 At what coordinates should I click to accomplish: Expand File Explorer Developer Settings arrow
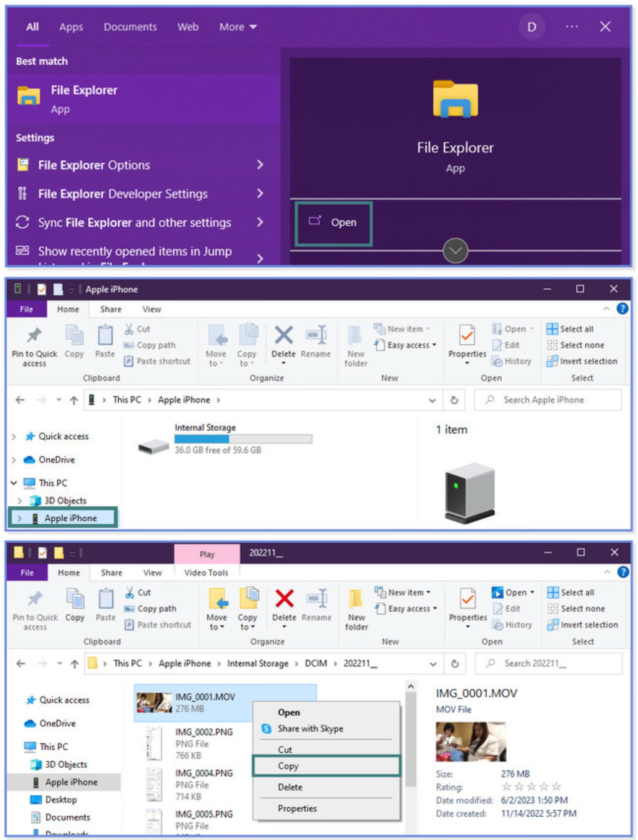[x=260, y=194]
